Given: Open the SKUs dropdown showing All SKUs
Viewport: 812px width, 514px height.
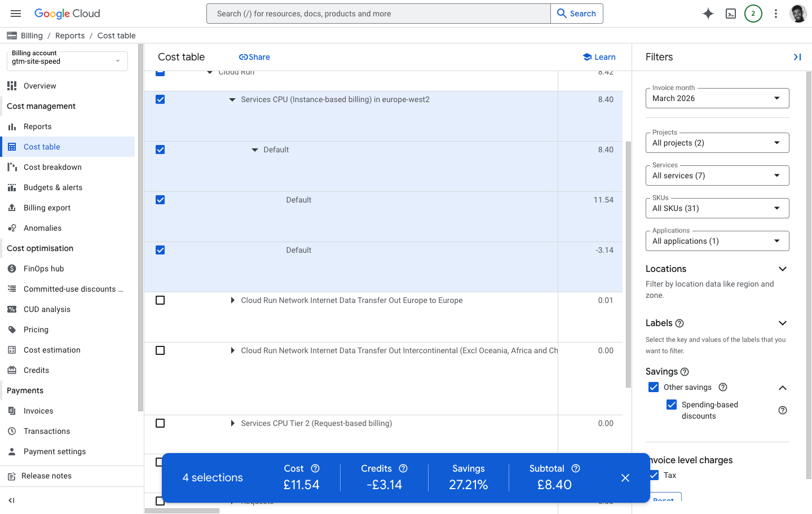Looking at the screenshot, I should [x=717, y=208].
